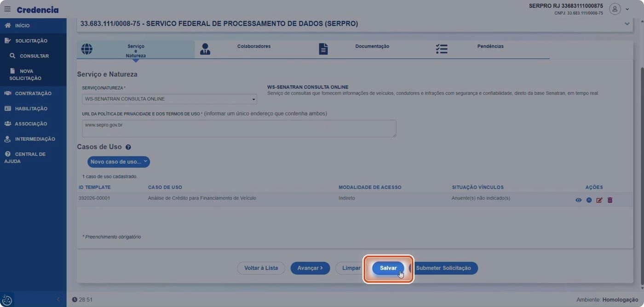Open the user profile avatar icon
The height and width of the screenshot is (307, 644).
point(615,9)
